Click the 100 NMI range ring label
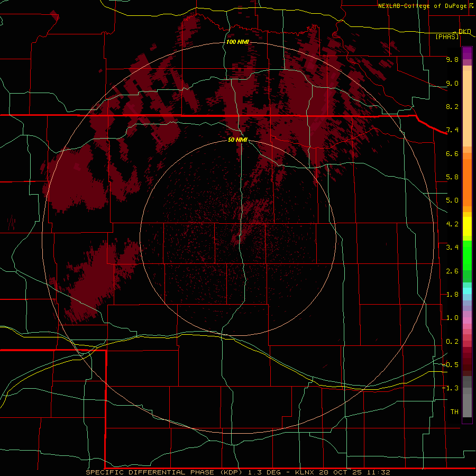The height and width of the screenshot is (476, 476). point(237,42)
